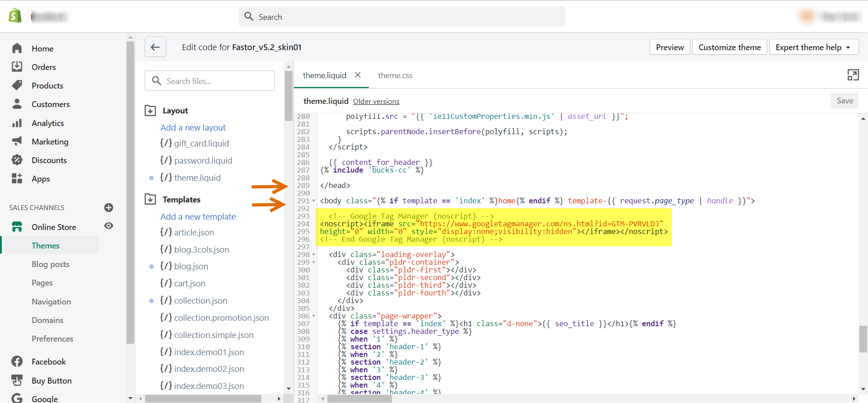Close the theme.liquid tab
The height and width of the screenshot is (403, 868).
click(x=358, y=75)
